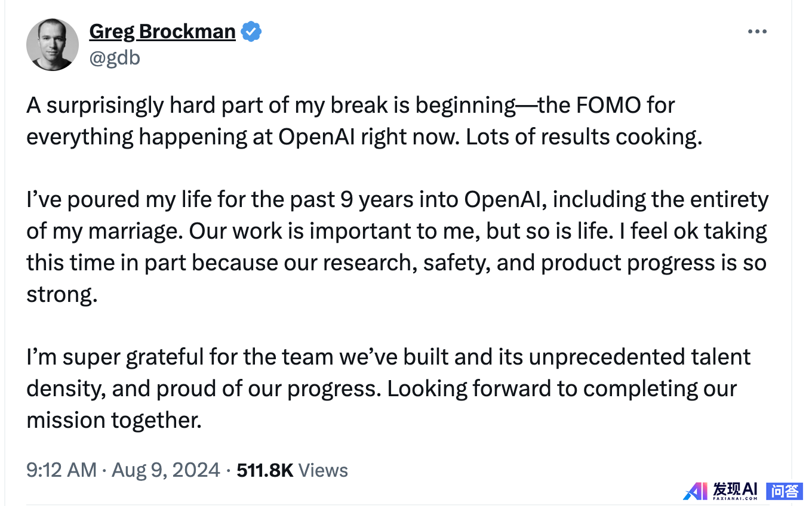
Task: Open the 9:12 AM timestamp link
Action: pyautogui.click(x=61, y=470)
